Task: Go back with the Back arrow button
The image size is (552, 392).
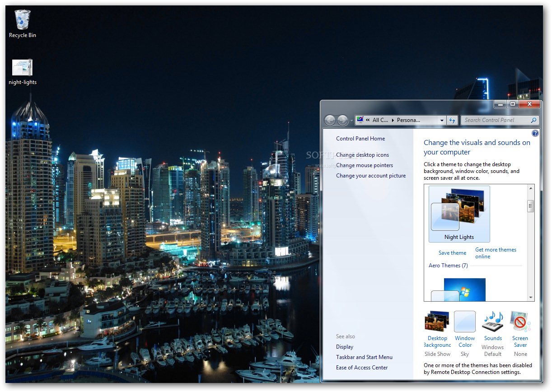Action: tap(330, 120)
